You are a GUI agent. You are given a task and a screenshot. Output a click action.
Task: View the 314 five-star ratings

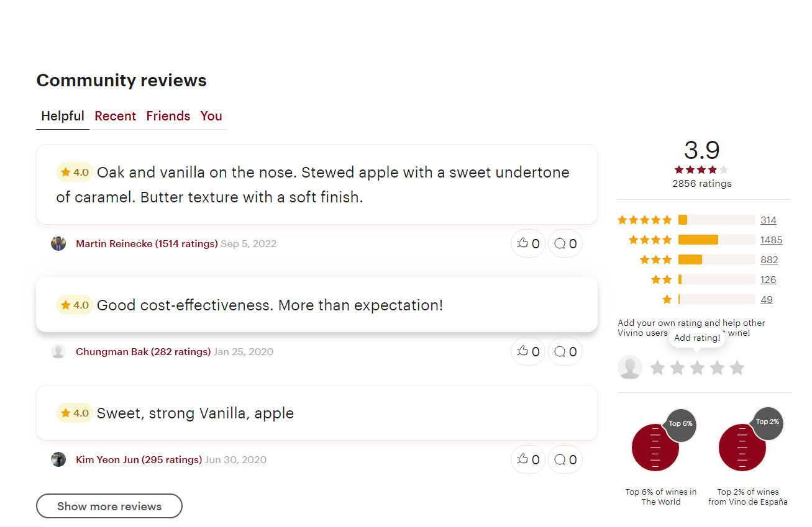pyautogui.click(x=769, y=220)
